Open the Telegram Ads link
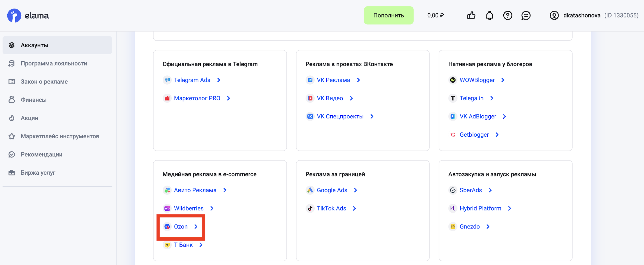Viewport: 644px width, 265px height. pyautogui.click(x=192, y=80)
